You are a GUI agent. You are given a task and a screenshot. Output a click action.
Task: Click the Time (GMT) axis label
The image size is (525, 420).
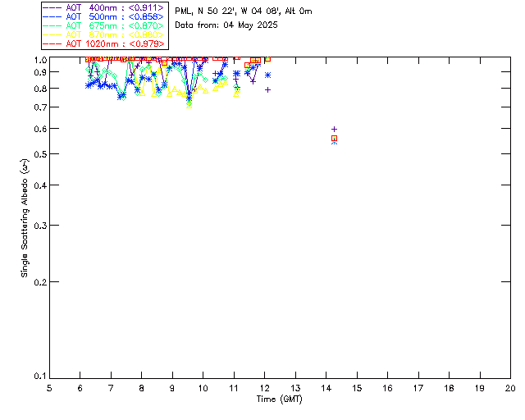pyautogui.click(x=279, y=399)
